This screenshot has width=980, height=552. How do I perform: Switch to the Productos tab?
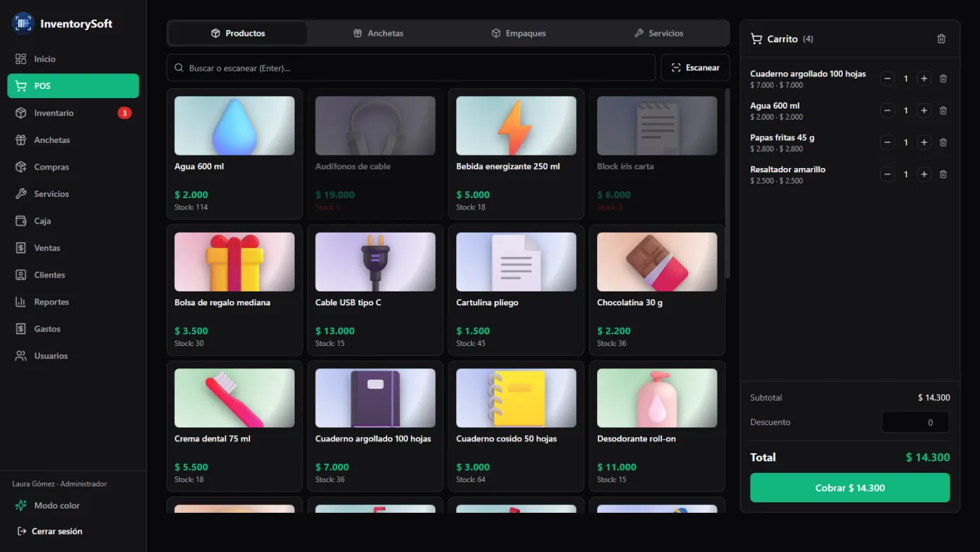pyautogui.click(x=238, y=33)
